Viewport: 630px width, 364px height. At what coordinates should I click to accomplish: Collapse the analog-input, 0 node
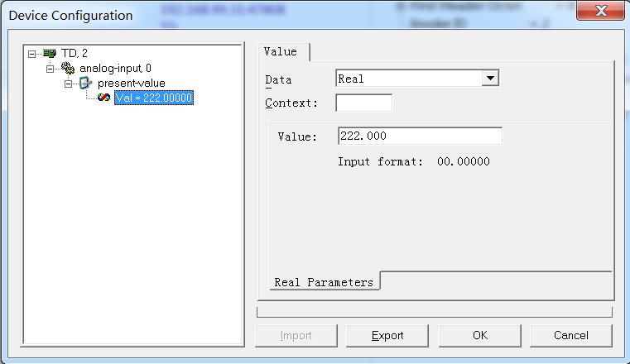coord(50,69)
